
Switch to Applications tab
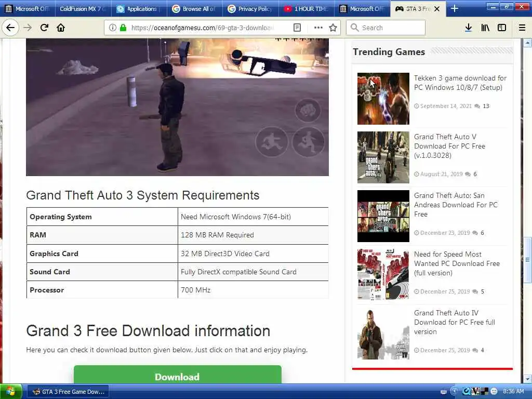pyautogui.click(x=139, y=9)
